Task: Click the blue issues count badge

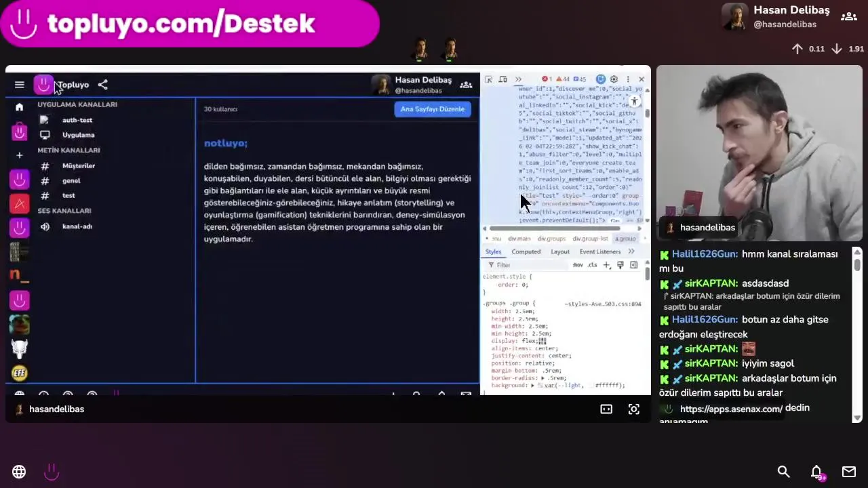Action: click(x=579, y=79)
